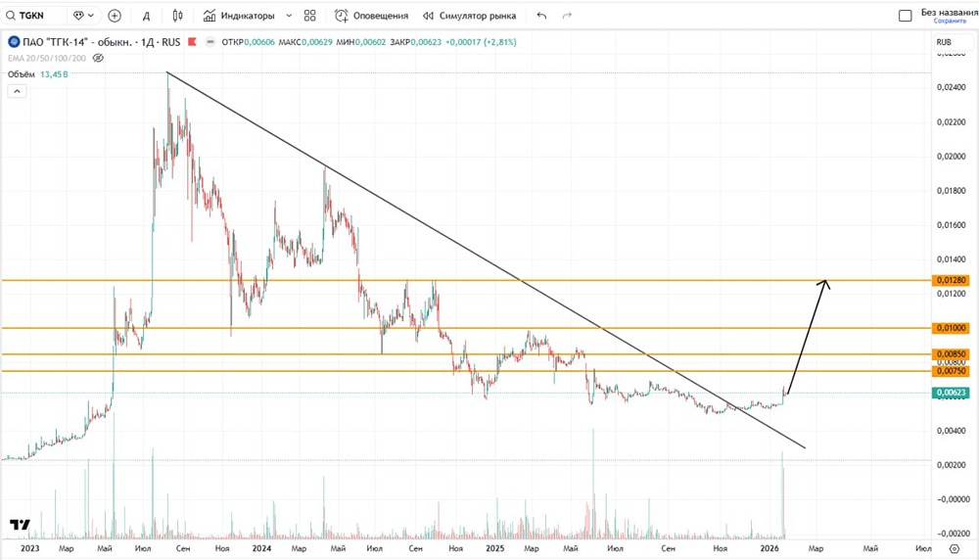The image size is (979, 560).
Task: Select the Объём volume indicator legend
Action: point(22,74)
